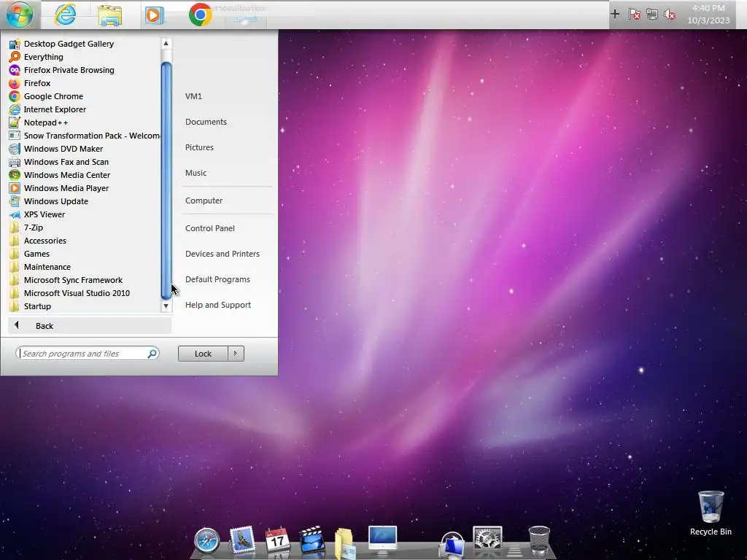The width and height of the screenshot is (747, 560).
Task: Click the Search programs and files box
Action: coord(88,354)
